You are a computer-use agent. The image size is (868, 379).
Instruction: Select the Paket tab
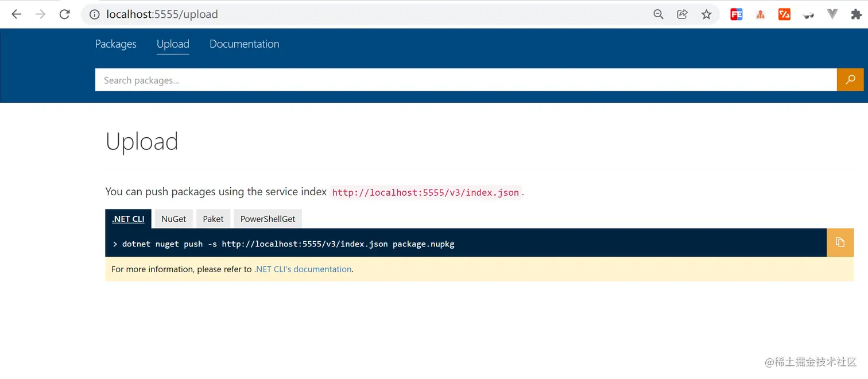[213, 219]
